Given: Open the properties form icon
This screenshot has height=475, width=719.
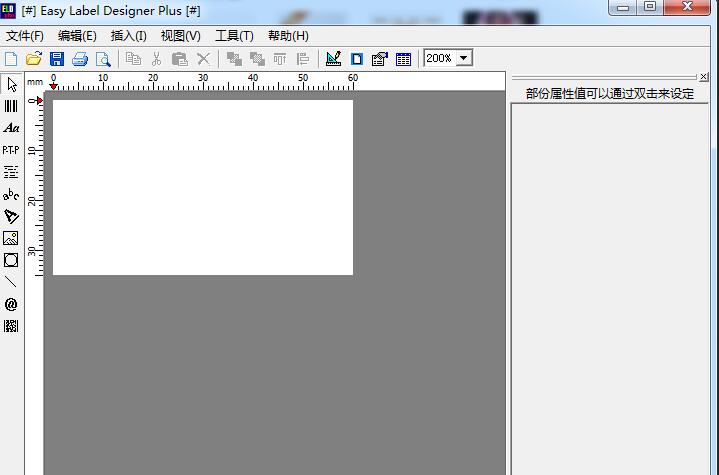Looking at the screenshot, I should click(380, 59).
